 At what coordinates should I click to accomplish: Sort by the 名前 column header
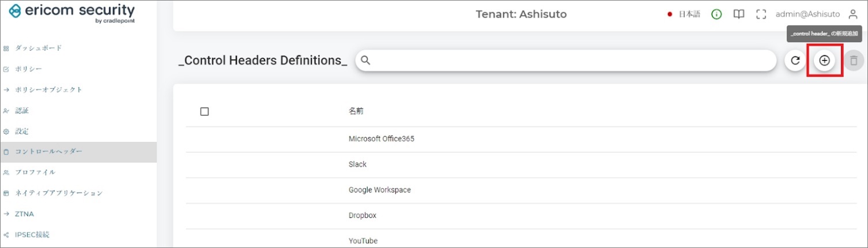(x=356, y=111)
